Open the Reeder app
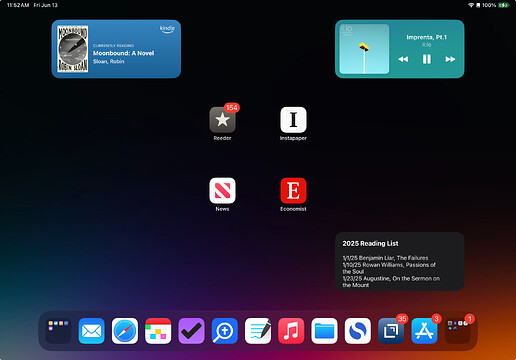Screen dimensions: 516x360 (222, 120)
